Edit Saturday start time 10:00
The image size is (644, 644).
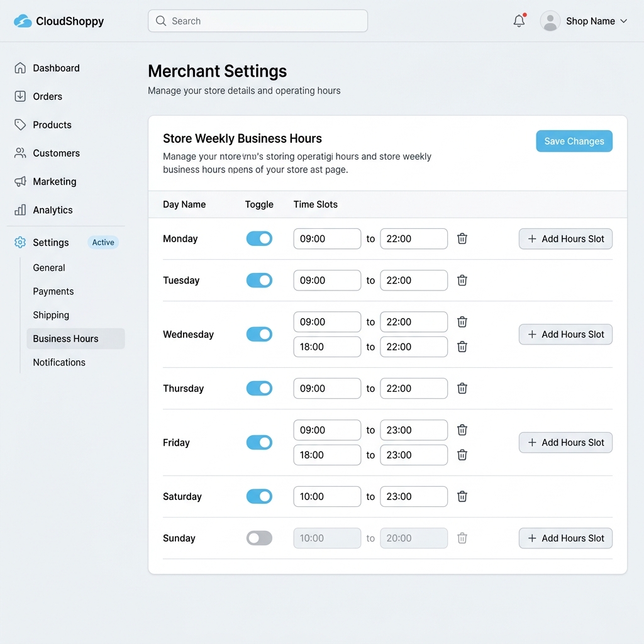(327, 496)
